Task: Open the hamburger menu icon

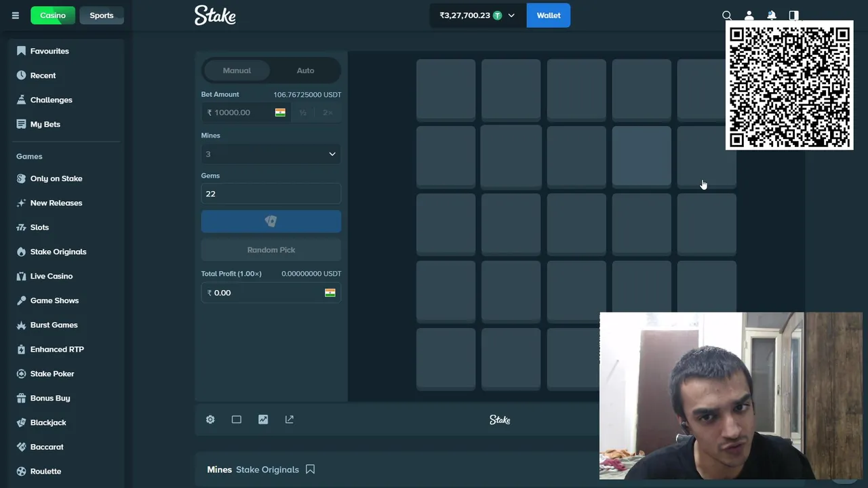Action: point(15,16)
